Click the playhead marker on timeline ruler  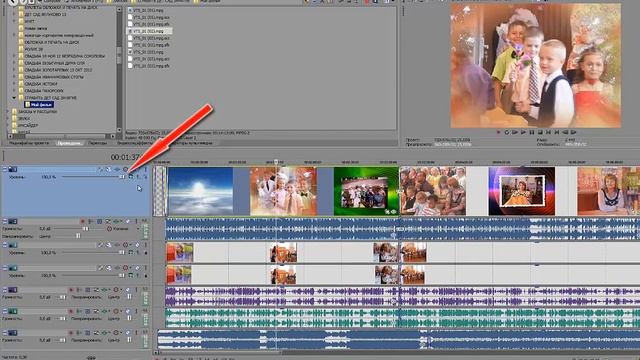(x=276, y=162)
